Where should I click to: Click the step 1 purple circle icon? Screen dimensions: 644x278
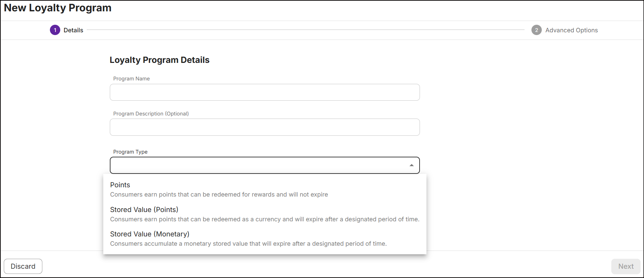55,30
